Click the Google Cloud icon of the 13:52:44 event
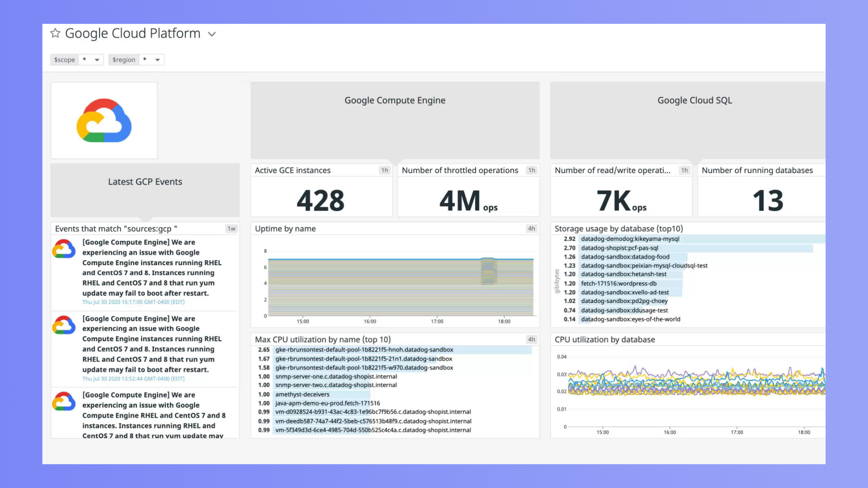Viewport: 868px width, 488px height. point(64,325)
